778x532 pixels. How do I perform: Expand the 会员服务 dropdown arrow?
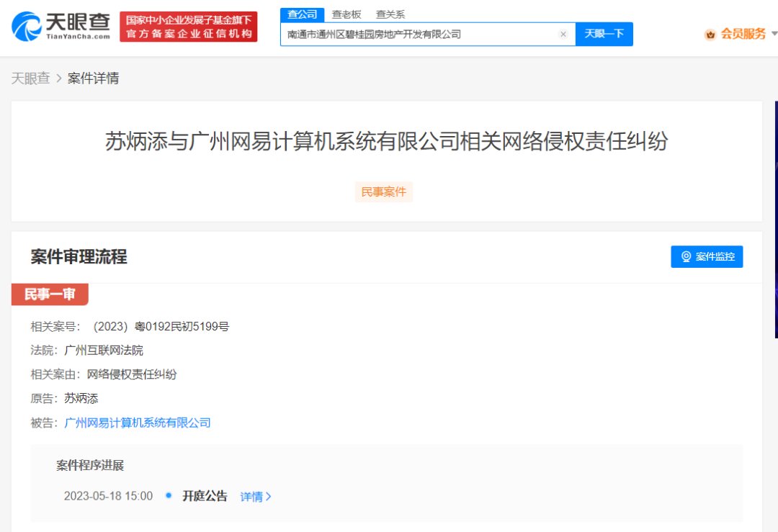[774, 34]
